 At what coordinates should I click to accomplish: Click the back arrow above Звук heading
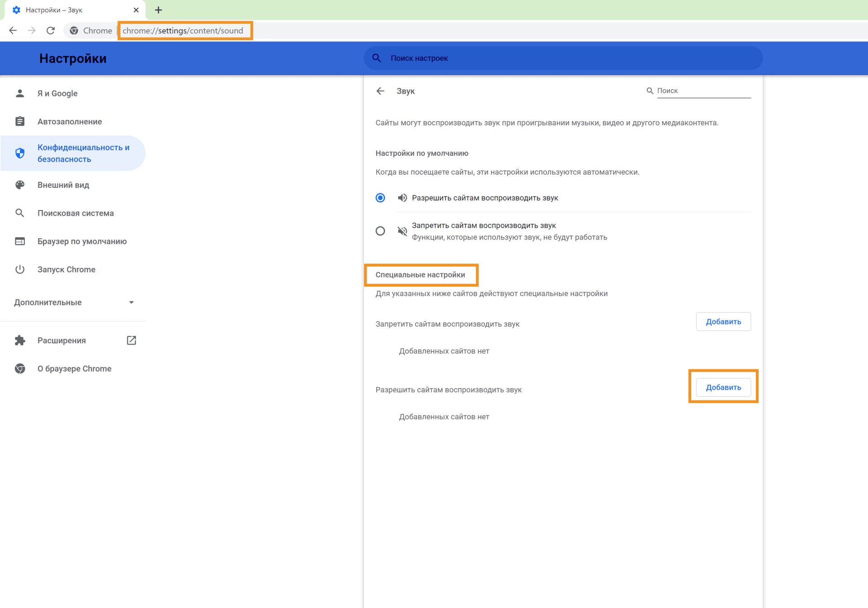(x=381, y=91)
